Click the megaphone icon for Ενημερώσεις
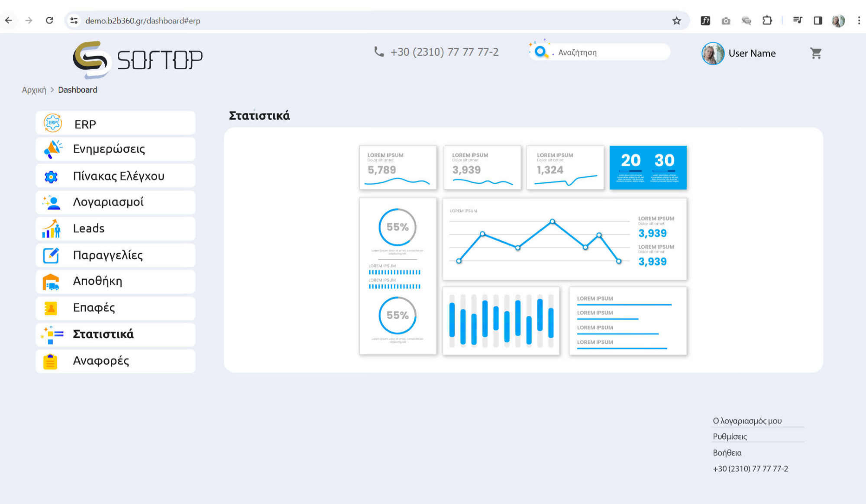The height and width of the screenshot is (504, 866). click(x=53, y=149)
